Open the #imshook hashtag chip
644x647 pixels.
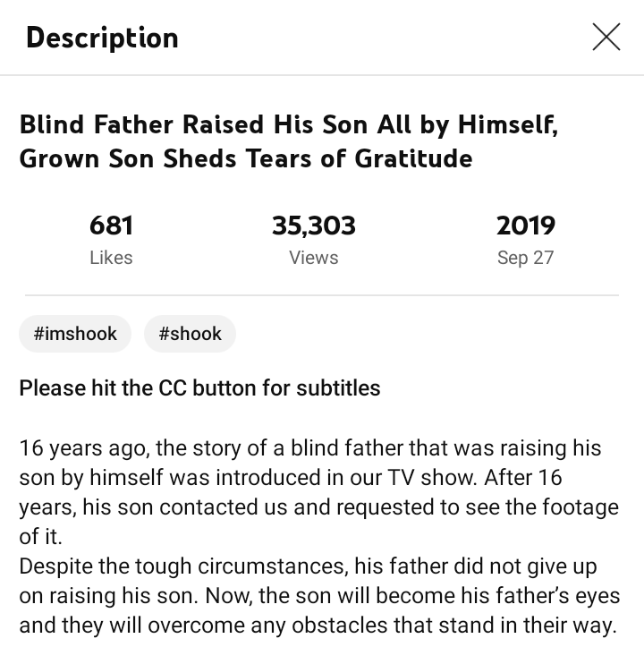(75, 334)
